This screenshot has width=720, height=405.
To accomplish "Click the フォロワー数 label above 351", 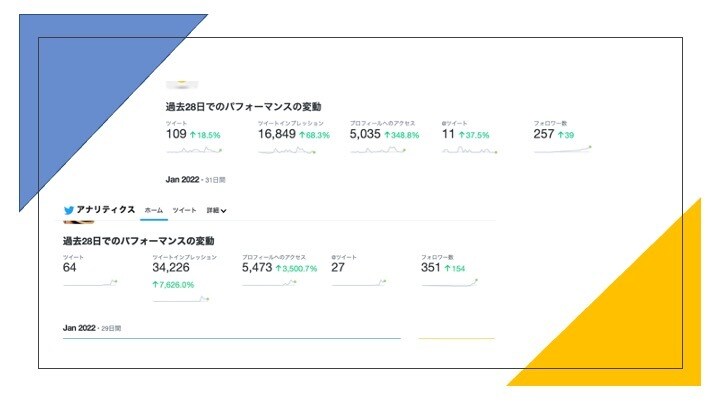I will [437, 257].
